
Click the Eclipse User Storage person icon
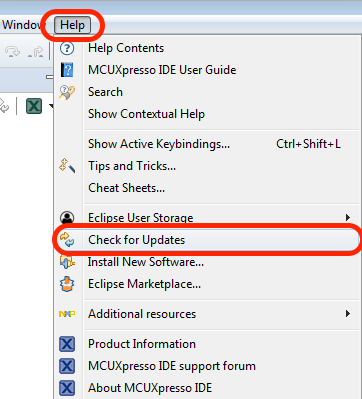[x=67, y=218]
